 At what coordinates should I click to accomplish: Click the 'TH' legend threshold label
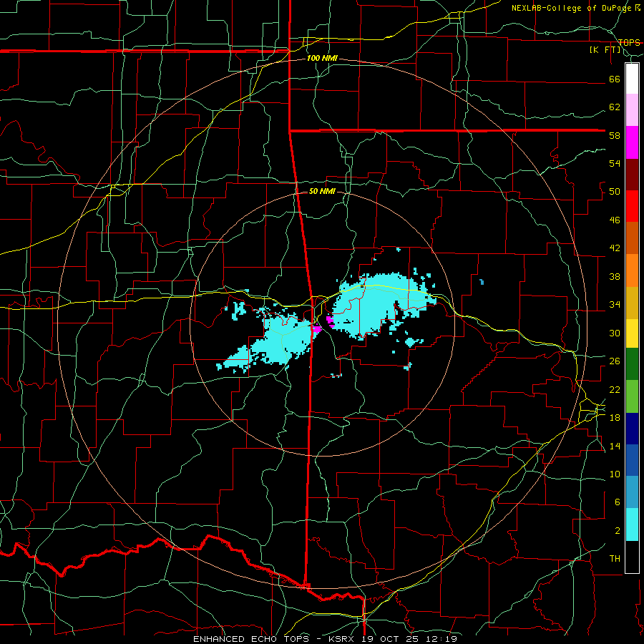point(615,559)
